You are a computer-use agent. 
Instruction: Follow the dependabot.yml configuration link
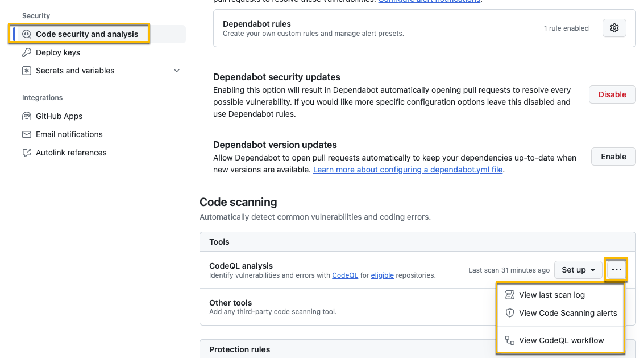click(408, 170)
